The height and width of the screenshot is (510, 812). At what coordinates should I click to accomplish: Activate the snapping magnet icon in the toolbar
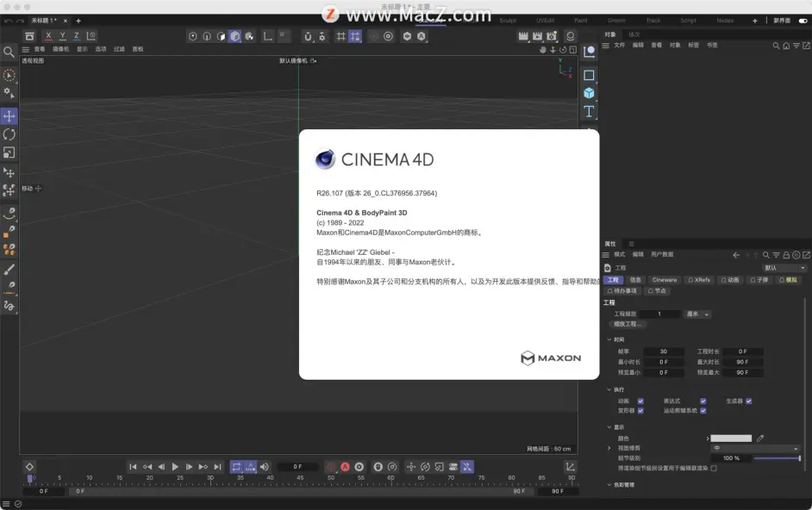(x=306, y=37)
